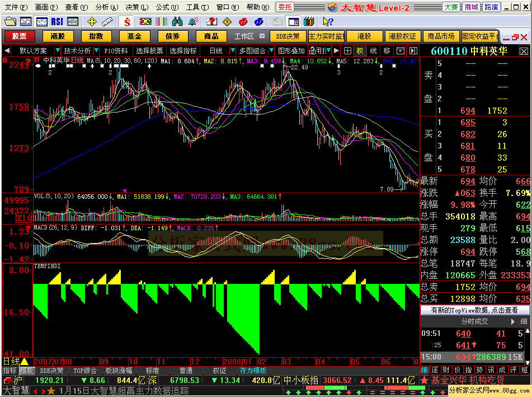Screen dimensions: 532x397
Task: Click the 选择指标 toolbar item
Action: [x=183, y=51]
